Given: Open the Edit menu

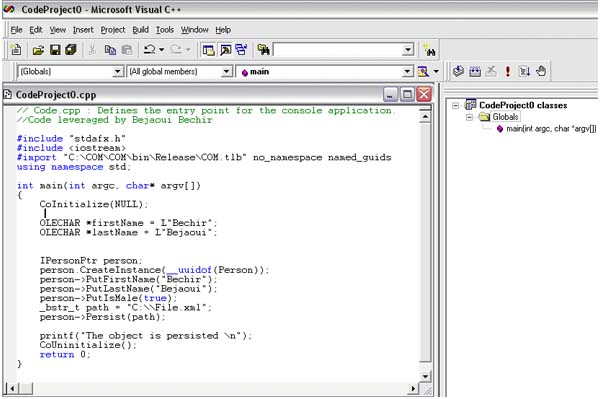Looking at the screenshot, I should (36, 30).
